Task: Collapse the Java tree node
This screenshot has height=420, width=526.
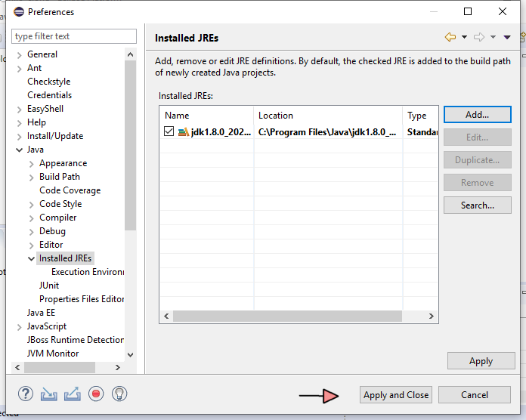Action: click(x=19, y=150)
